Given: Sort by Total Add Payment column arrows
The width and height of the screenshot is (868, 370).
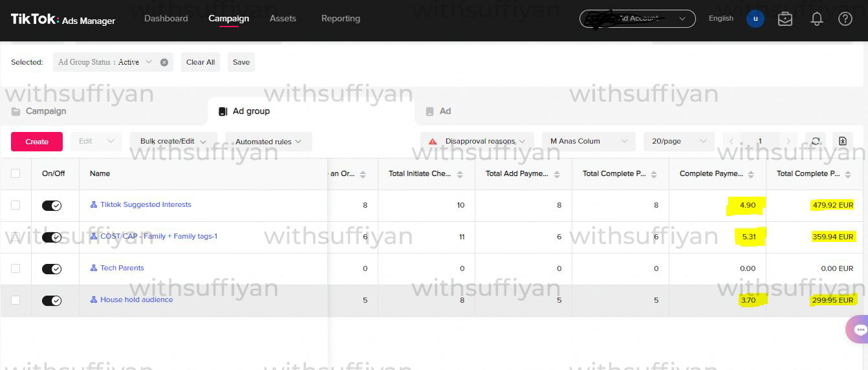Looking at the screenshot, I should point(557,175).
